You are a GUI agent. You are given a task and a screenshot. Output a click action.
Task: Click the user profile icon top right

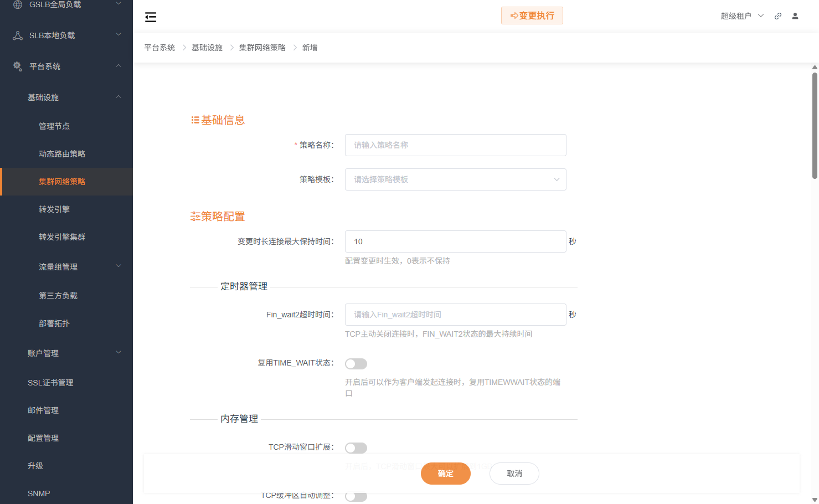point(795,16)
